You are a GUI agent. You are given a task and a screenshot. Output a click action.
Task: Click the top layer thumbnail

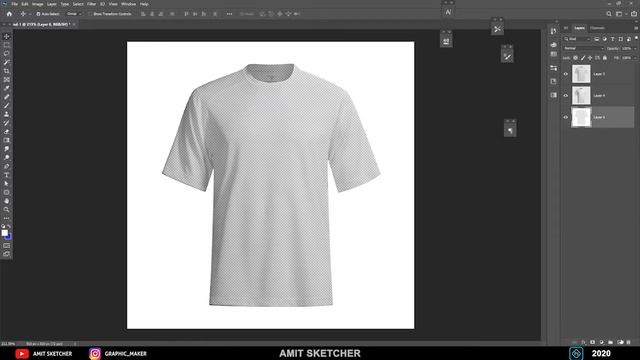[581, 74]
